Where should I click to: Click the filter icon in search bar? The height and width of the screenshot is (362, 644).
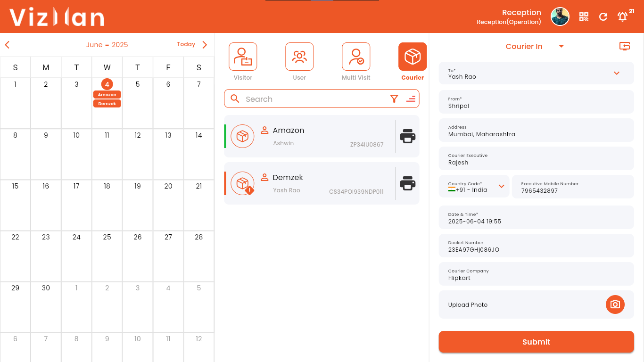pos(394,99)
